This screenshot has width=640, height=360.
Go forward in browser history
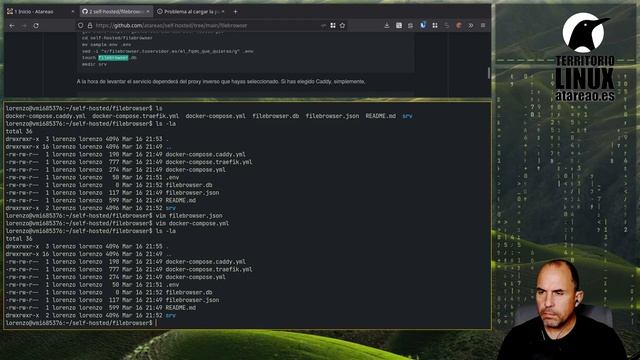[24, 25]
